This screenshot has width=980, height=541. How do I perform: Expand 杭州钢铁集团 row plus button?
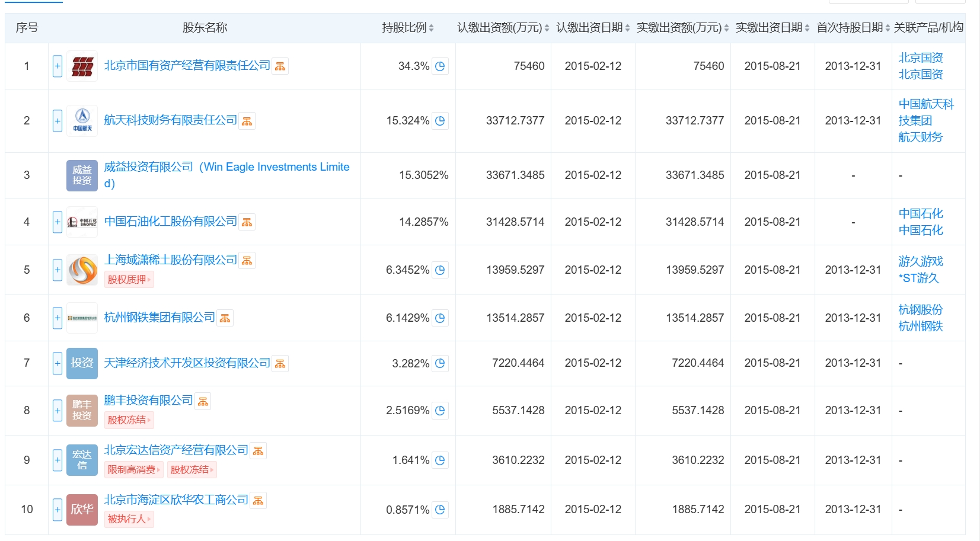pos(58,318)
